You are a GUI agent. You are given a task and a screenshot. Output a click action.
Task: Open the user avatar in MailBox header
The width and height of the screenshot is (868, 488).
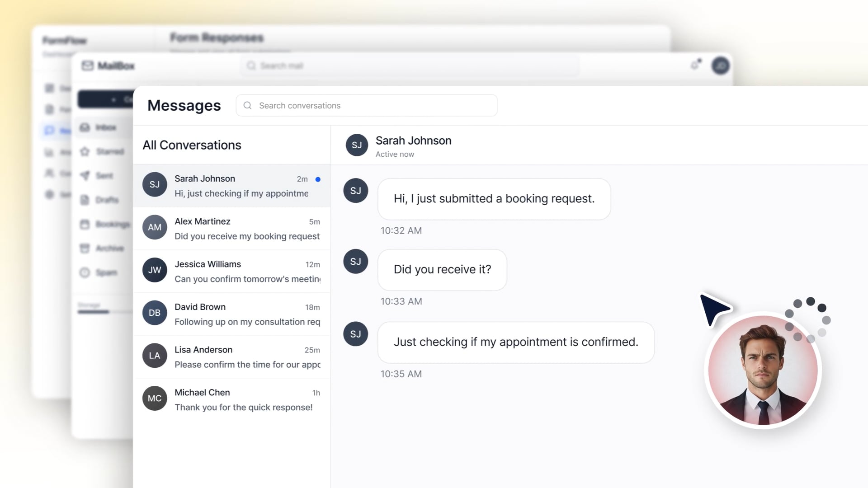tap(721, 66)
